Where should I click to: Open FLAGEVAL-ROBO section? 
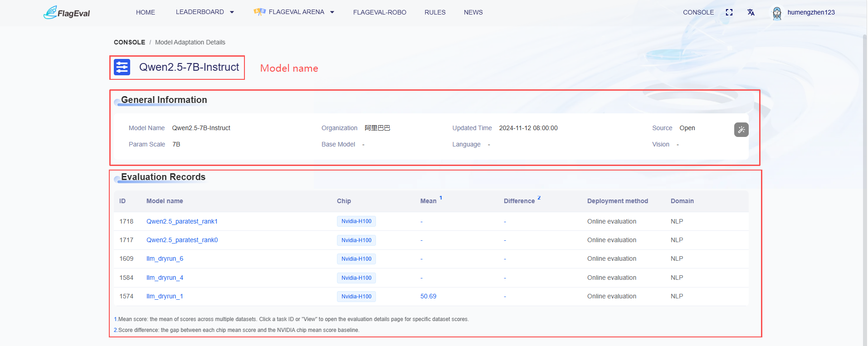coord(380,12)
